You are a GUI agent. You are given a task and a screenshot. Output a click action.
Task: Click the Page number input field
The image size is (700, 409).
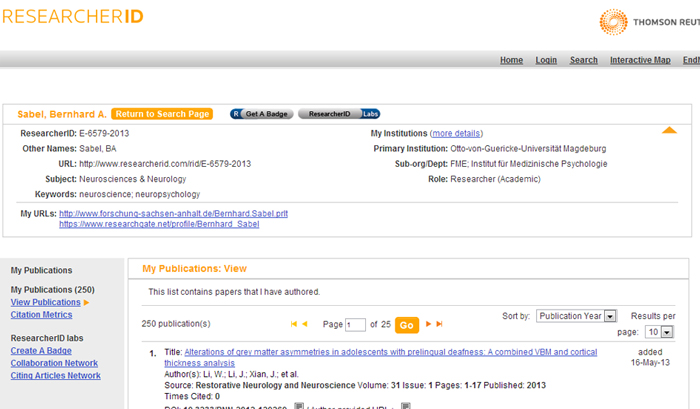click(x=355, y=325)
